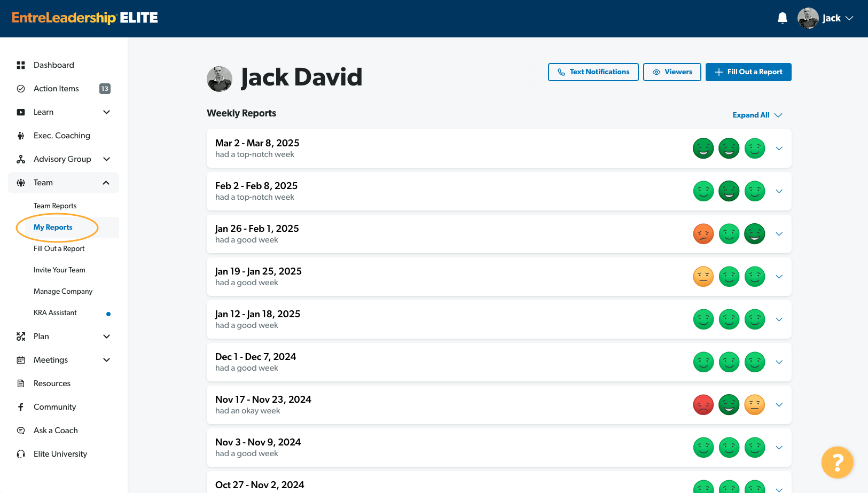Click the Exec. Coaching sidebar icon
The width and height of the screenshot is (868, 493).
tap(21, 136)
